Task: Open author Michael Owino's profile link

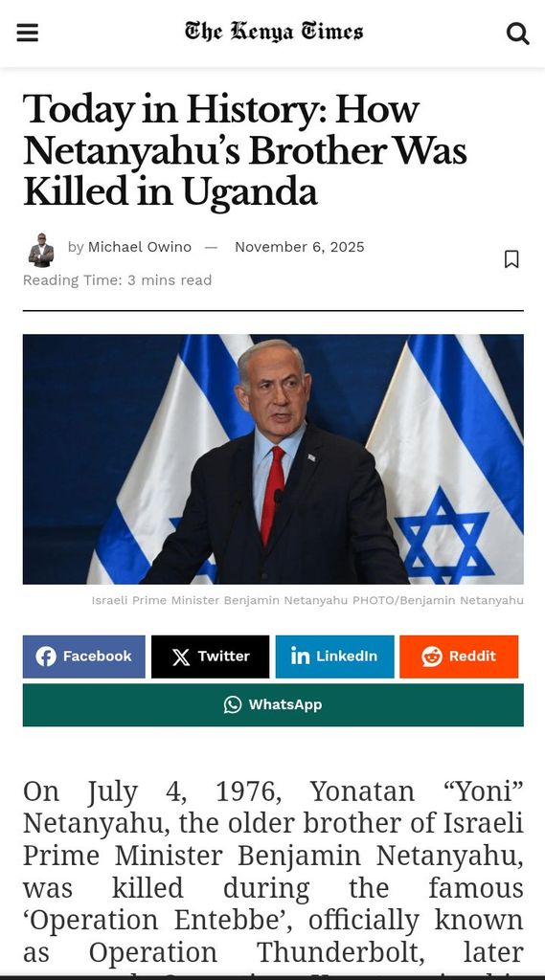Action: pyautogui.click(x=140, y=247)
